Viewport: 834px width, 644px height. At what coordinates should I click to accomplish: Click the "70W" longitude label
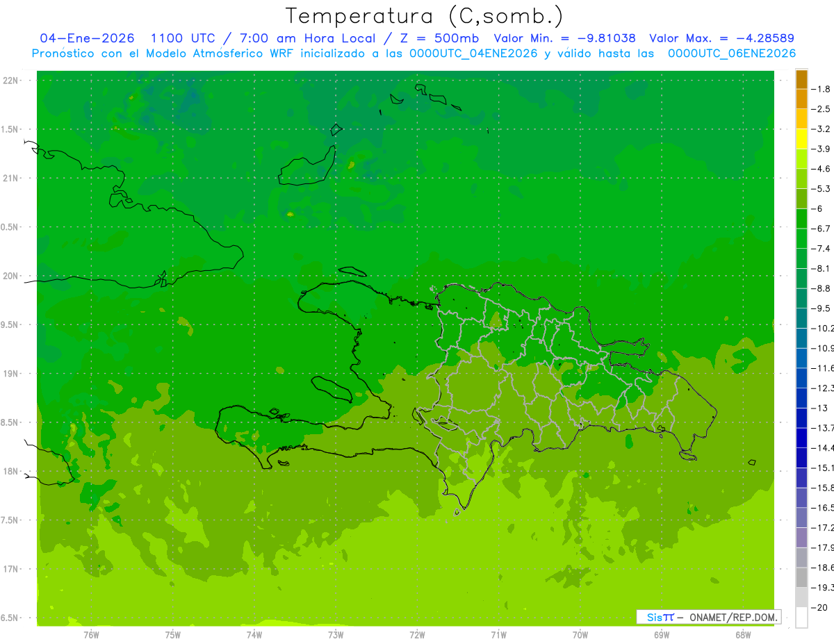coord(580,634)
